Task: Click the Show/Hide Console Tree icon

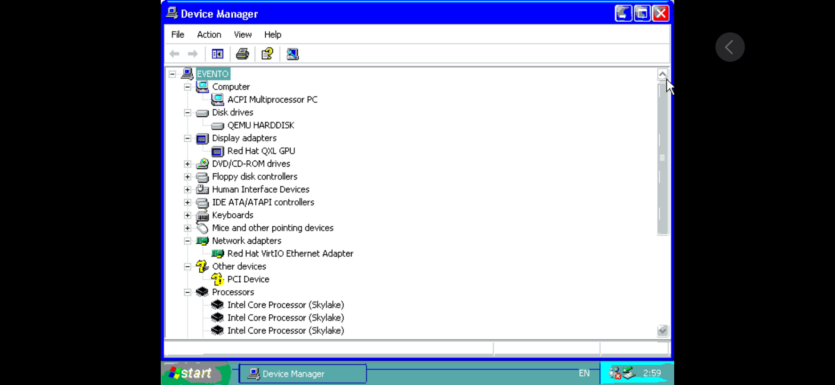Action: 217,54
